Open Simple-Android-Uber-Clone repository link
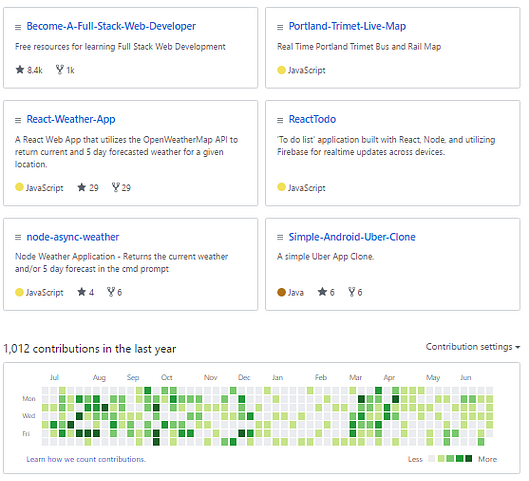The height and width of the screenshot is (481, 529). tap(352, 237)
